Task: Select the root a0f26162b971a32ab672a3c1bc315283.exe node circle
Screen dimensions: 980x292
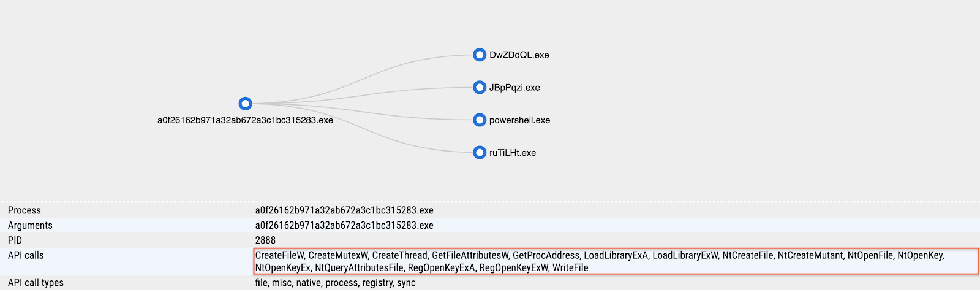Action: [x=246, y=104]
